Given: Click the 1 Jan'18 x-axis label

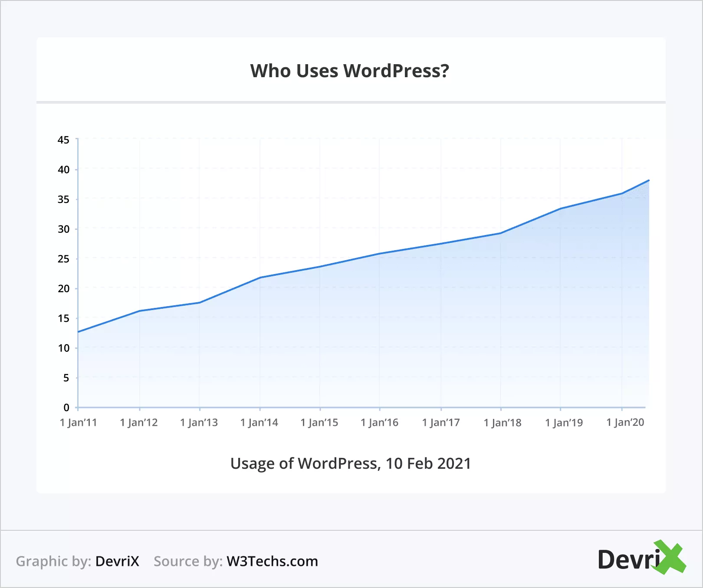Looking at the screenshot, I should 503,423.
